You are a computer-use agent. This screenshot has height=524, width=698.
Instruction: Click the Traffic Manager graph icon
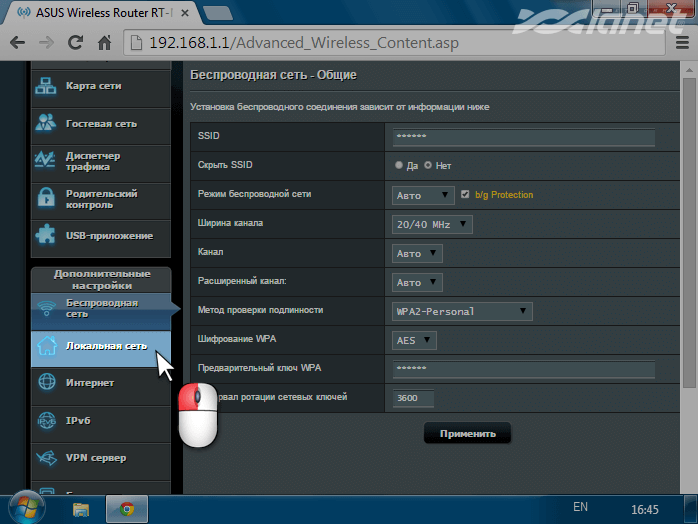pyautogui.click(x=46, y=160)
